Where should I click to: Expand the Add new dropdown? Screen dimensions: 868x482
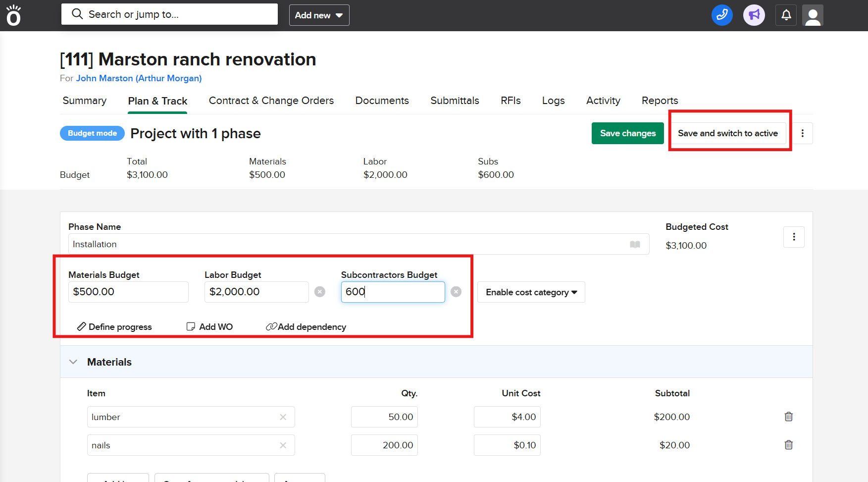tap(319, 15)
